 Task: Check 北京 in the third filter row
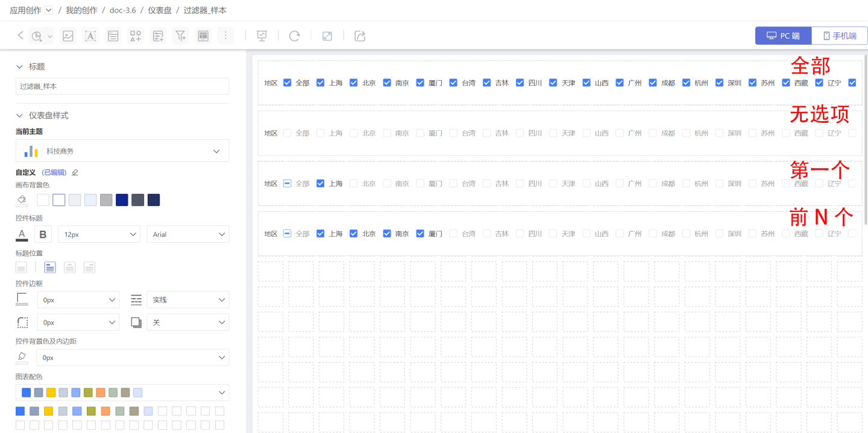354,183
